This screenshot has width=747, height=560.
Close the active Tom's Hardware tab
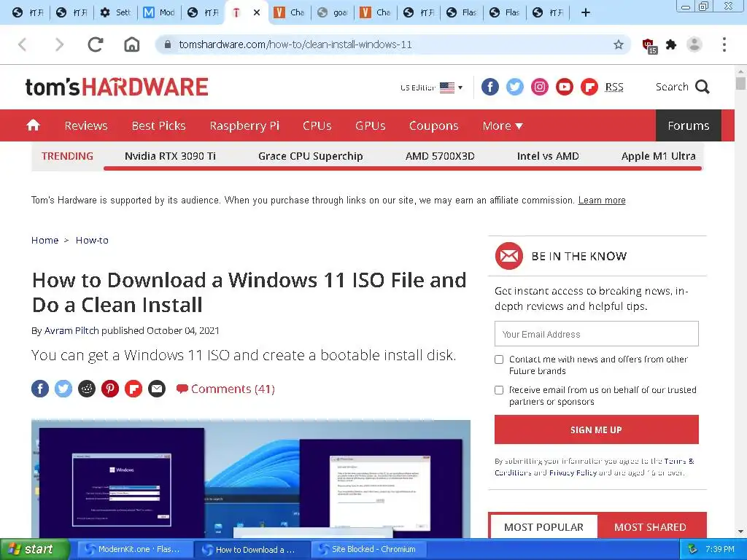pos(257,12)
